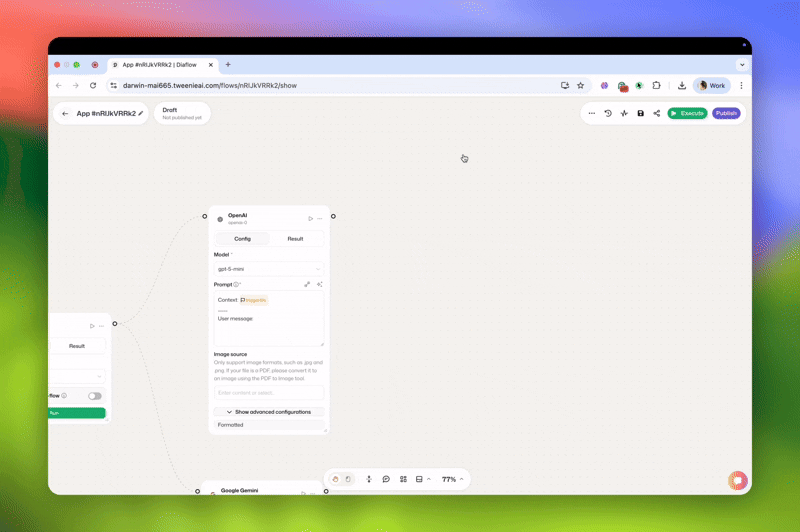Switch to OpenAI node Result tab
This screenshot has height=532, width=800.
coord(295,239)
